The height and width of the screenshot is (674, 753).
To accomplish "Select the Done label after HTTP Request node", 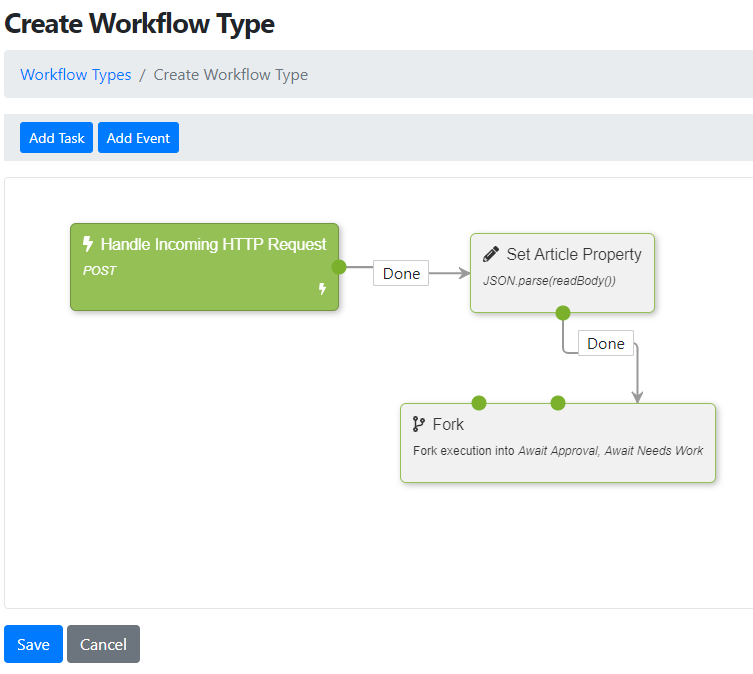I will coord(401,273).
